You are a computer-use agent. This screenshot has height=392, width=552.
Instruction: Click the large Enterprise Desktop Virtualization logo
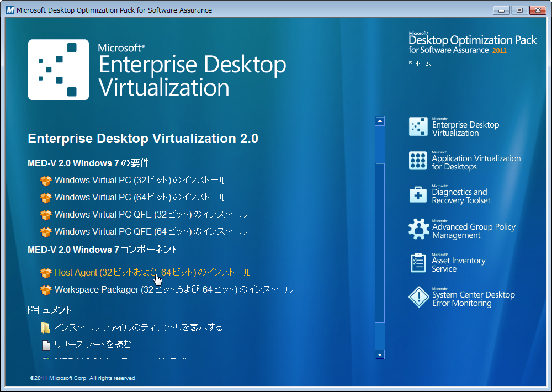[x=59, y=70]
